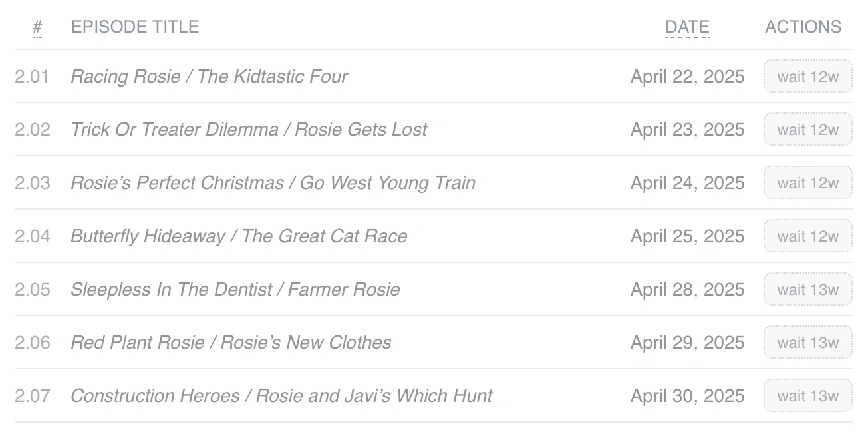Click the ACTIONS column header

click(x=803, y=27)
